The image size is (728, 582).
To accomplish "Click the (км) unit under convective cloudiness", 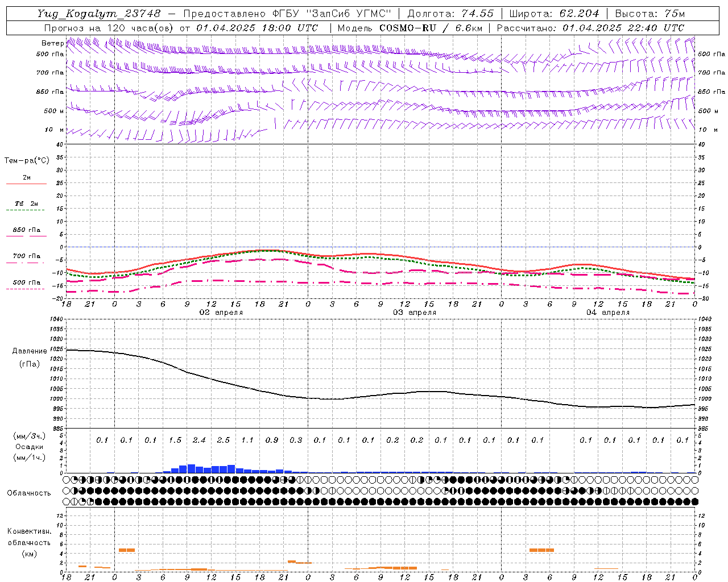I will (29, 554).
